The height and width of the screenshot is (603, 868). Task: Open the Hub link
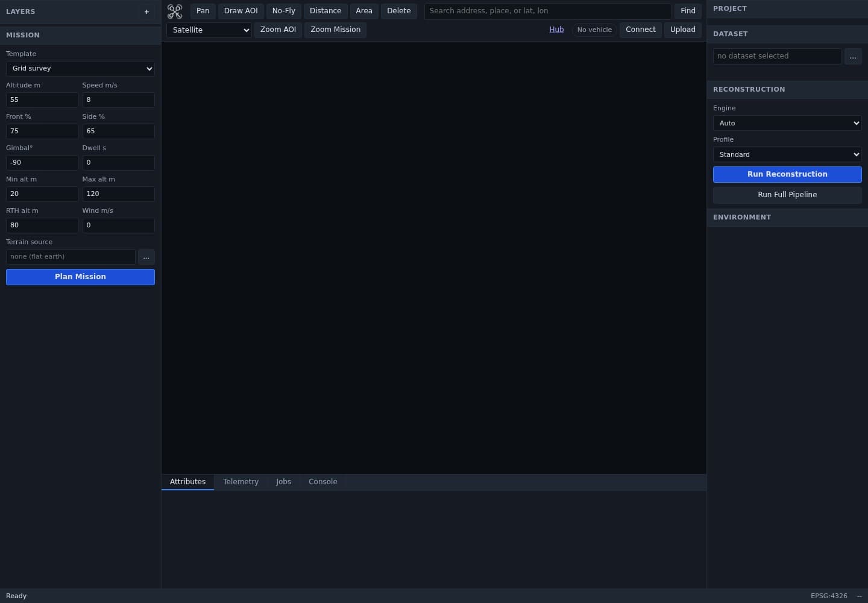[x=556, y=30]
